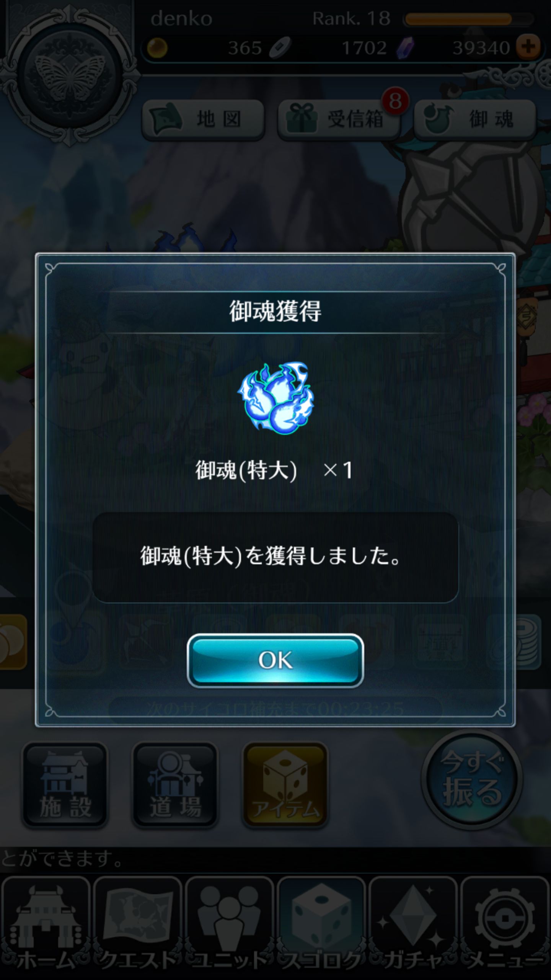Add currency with the orange plus icon
This screenshot has width=551, height=980.
528,47
